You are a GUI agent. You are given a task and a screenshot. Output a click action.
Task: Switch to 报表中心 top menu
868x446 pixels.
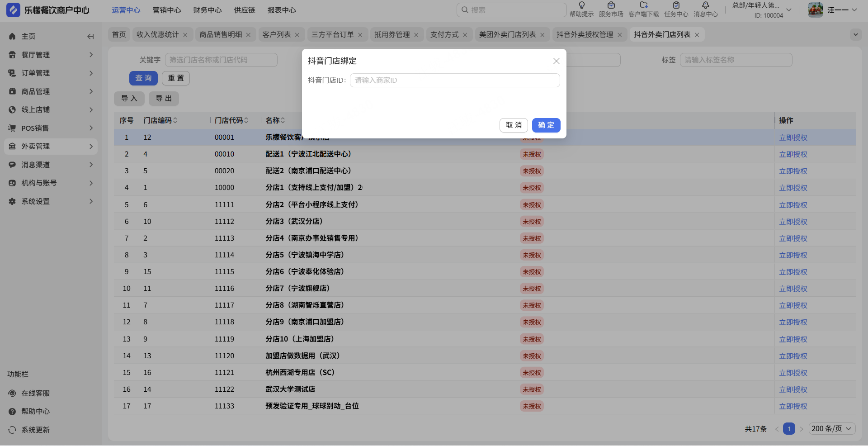tap(282, 10)
